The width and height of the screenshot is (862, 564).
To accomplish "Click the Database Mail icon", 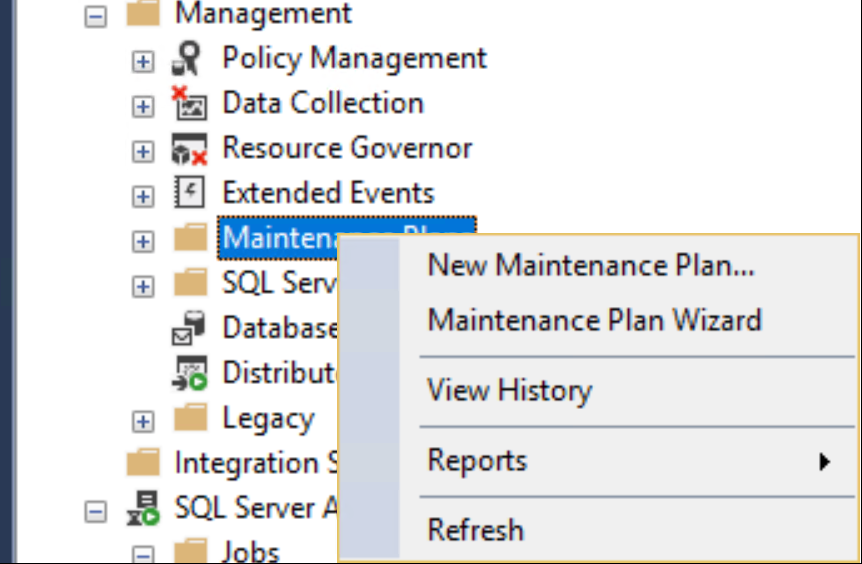I will [x=189, y=328].
